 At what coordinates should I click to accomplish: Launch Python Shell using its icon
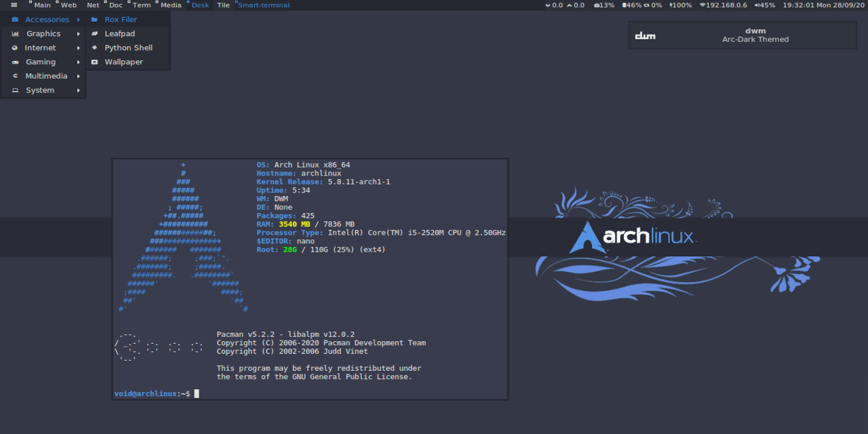[94, 47]
